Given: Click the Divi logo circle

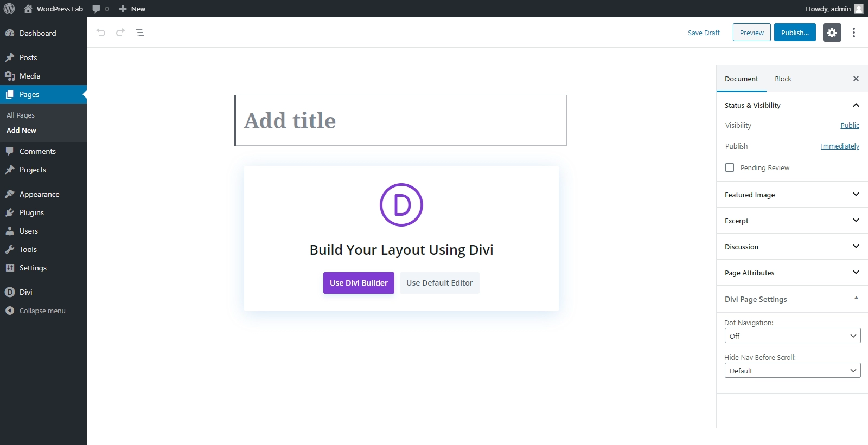Looking at the screenshot, I should pyautogui.click(x=401, y=205).
